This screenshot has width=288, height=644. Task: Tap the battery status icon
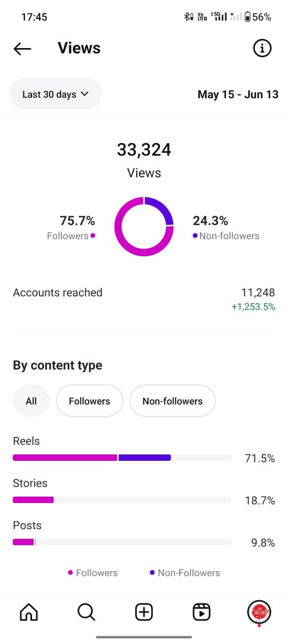[247, 17]
